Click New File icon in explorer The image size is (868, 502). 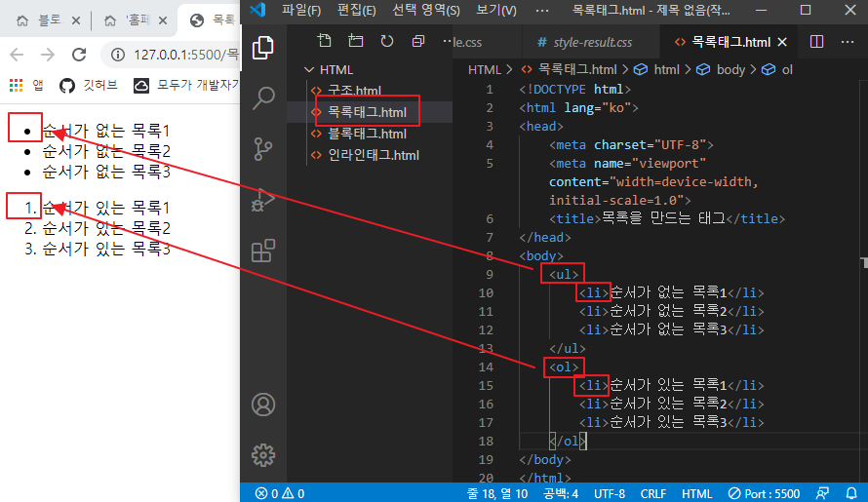(325, 41)
